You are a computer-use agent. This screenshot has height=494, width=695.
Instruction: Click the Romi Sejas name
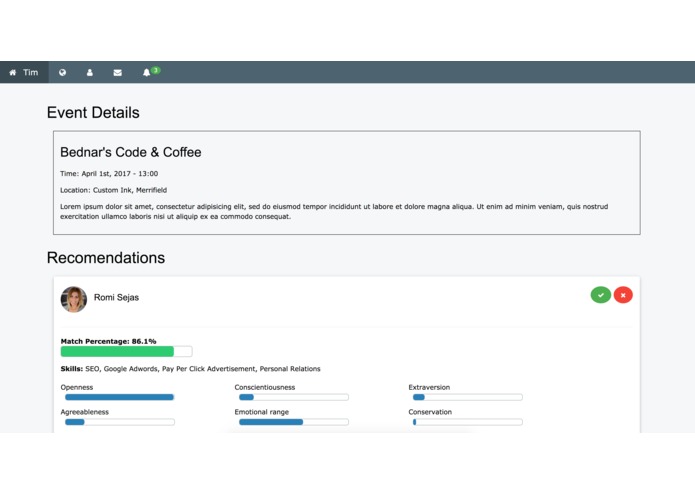tap(116, 297)
